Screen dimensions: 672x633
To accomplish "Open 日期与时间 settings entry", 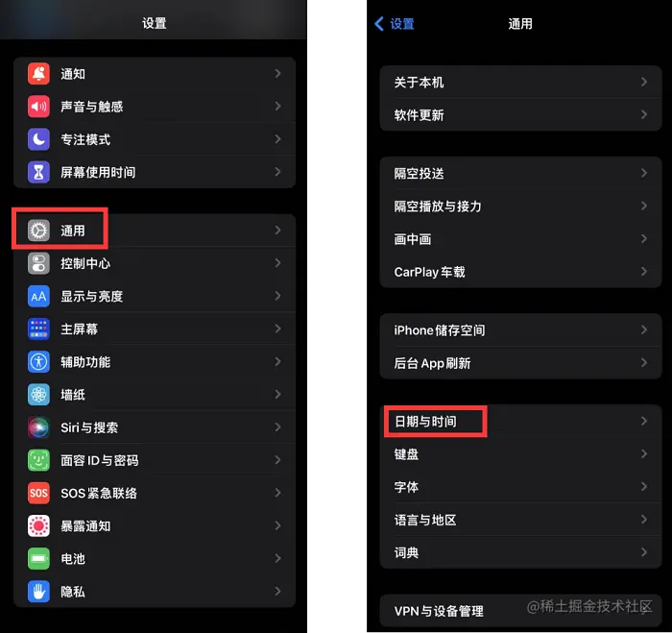I will pos(520,421).
